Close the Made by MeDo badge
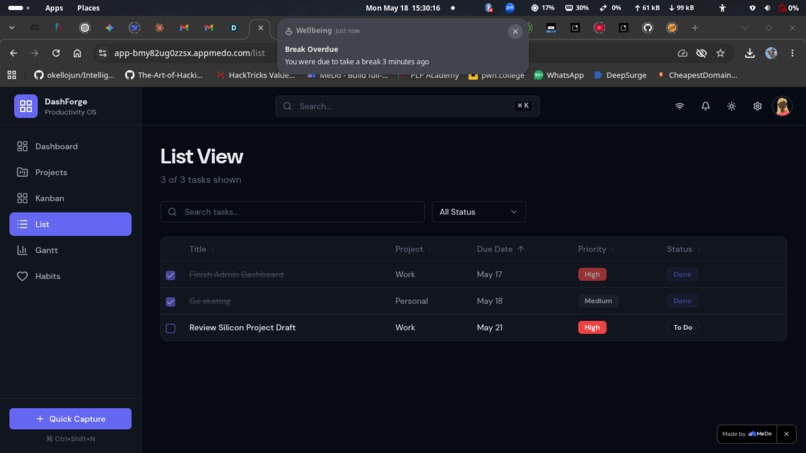This screenshot has height=453, width=806. coord(786,434)
